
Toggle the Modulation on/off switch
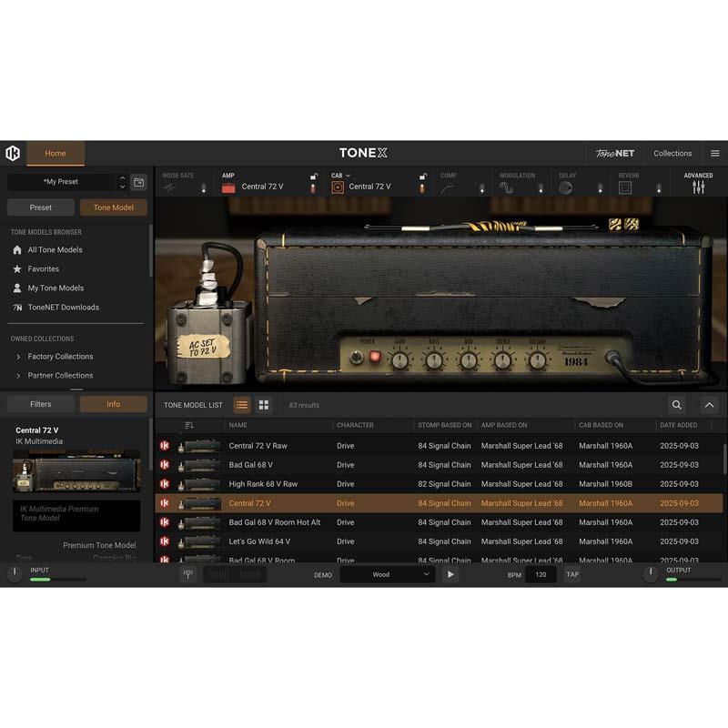click(540, 187)
